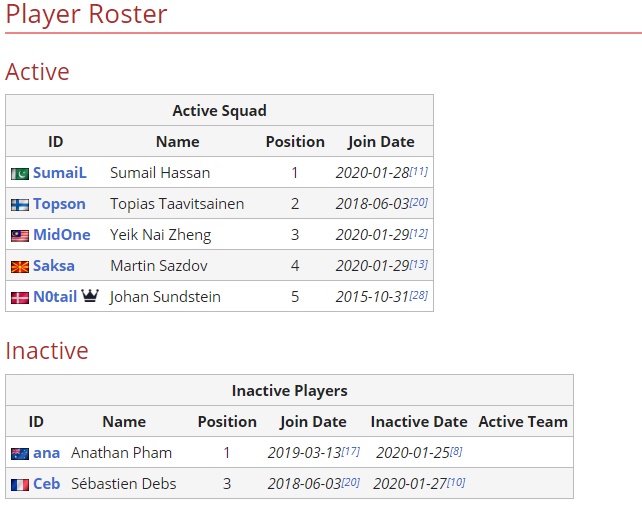Click the Finland flag icon beside Topson
This screenshot has height=514, width=642.
(20, 205)
